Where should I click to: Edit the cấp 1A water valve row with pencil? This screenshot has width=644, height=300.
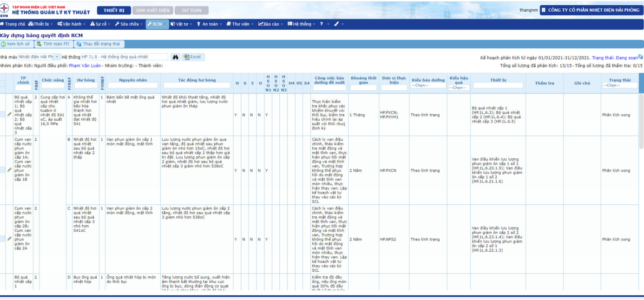[x=9, y=170]
